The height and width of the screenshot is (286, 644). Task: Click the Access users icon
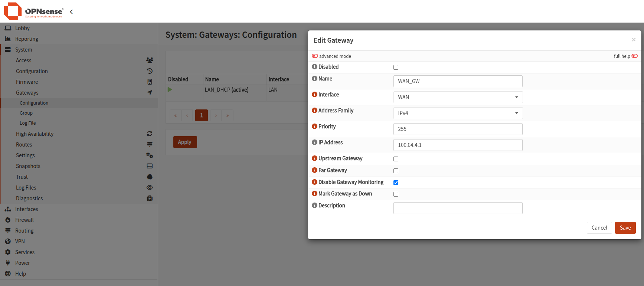[150, 60]
